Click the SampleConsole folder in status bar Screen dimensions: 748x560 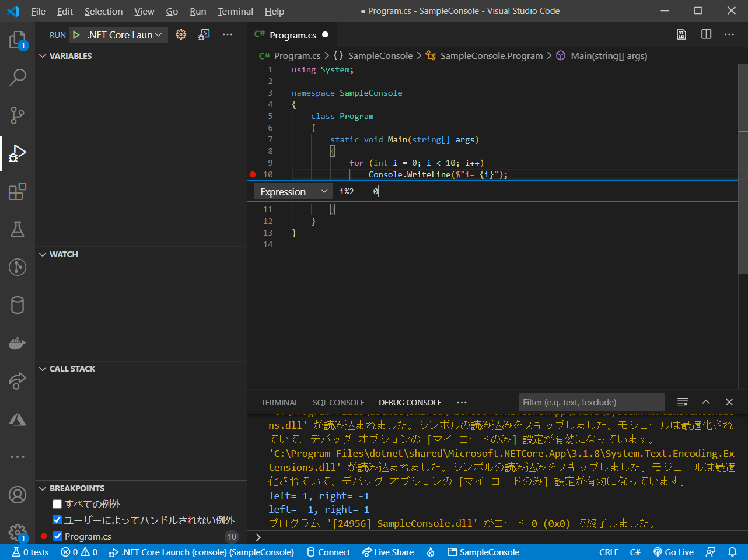[x=483, y=552]
